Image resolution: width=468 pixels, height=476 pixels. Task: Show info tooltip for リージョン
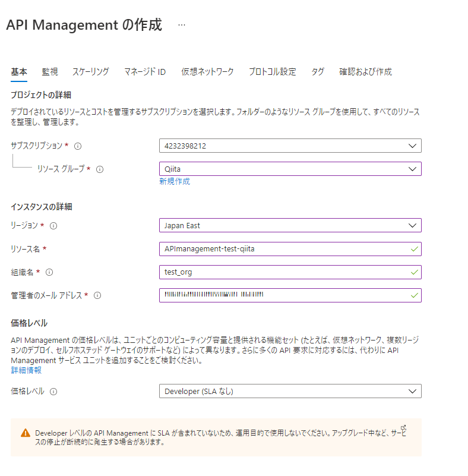(x=53, y=226)
